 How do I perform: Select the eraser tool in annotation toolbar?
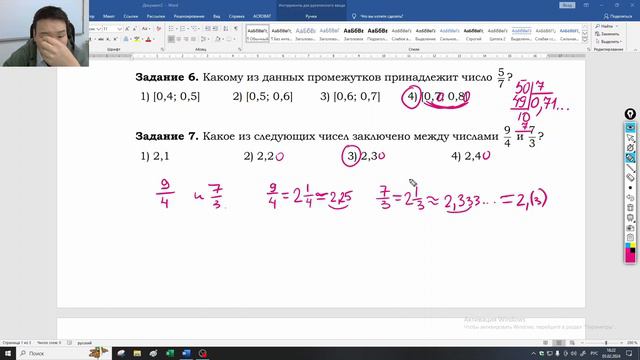click(630, 178)
